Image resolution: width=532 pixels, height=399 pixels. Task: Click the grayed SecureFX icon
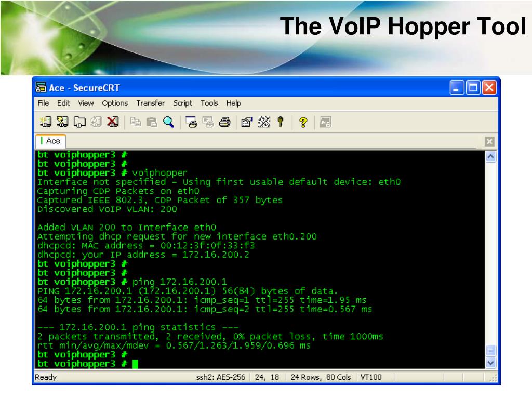[x=325, y=122]
